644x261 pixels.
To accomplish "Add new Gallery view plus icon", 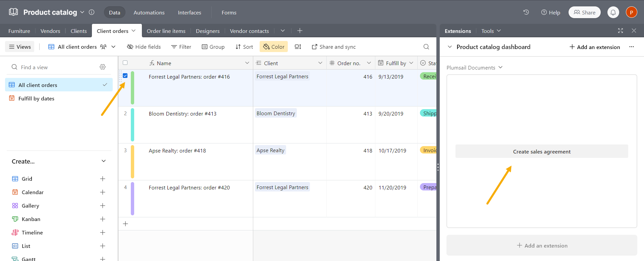I will (103, 206).
